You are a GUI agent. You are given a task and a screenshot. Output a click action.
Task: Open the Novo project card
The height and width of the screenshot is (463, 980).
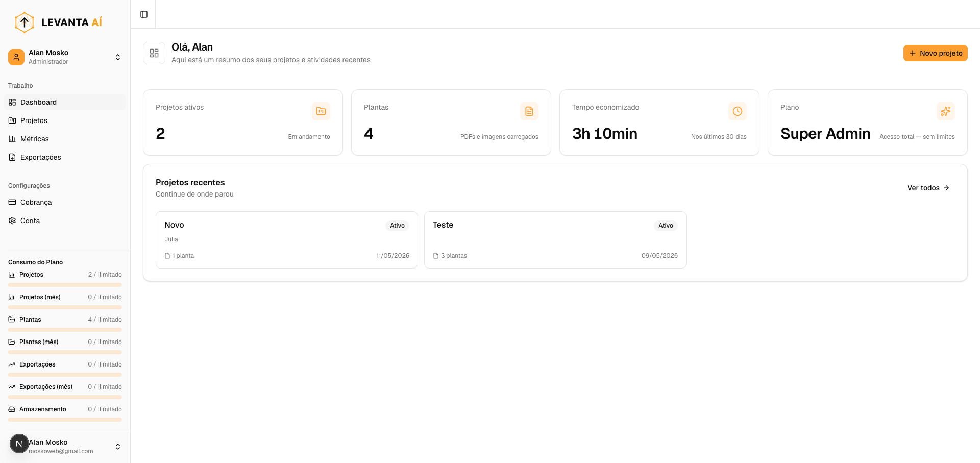287,240
